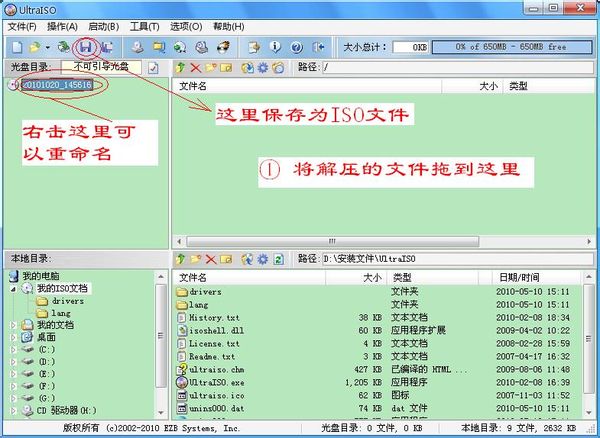Image resolution: width=600 pixels, height=438 pixels.
Task: Click the Exit door icon in the toolbar
Action: point(318,47)
